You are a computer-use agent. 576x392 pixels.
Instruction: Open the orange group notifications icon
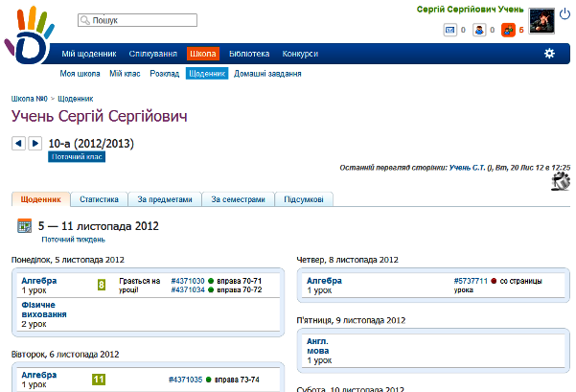507,30
